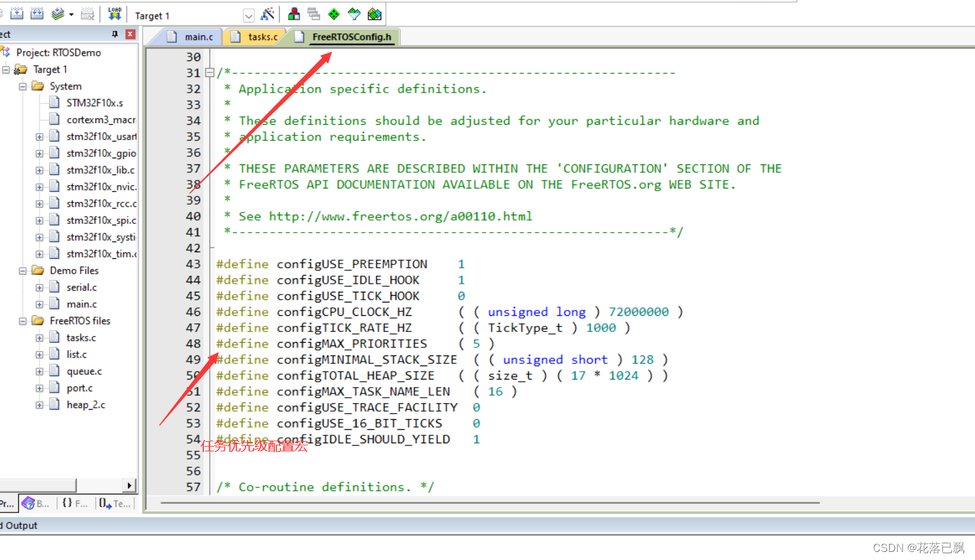This screenshot has height=560, width=975.
Task: Click the Manage Project Items colored blocks icon
Action: pyautogui.click(x=294, y=13)
